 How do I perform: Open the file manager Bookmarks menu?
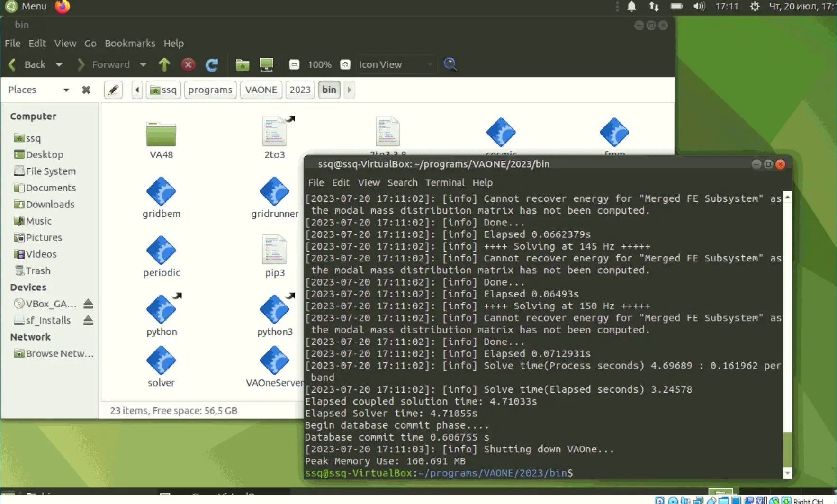[130, 43]
